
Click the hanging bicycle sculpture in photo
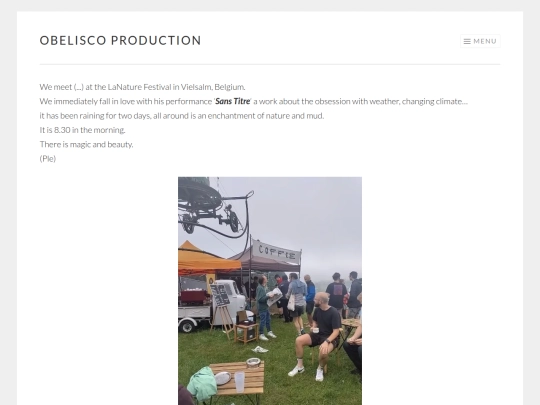(215, 210)
